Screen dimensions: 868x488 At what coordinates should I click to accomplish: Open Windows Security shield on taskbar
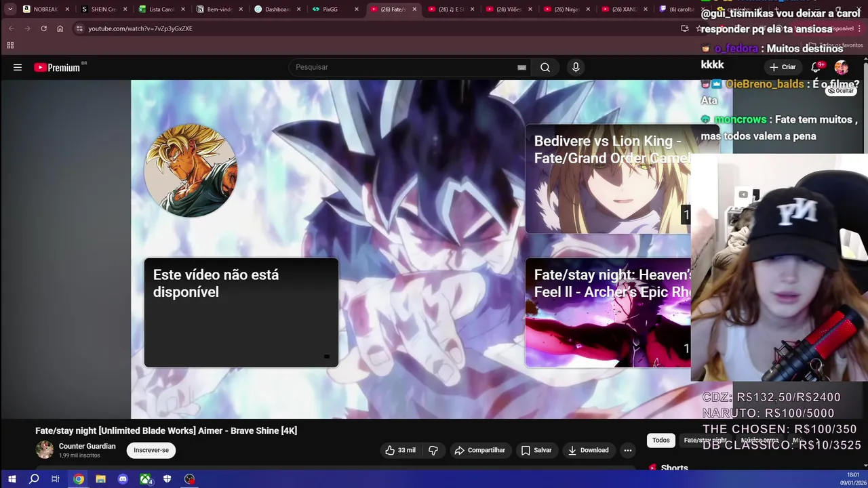click(167, 479)
